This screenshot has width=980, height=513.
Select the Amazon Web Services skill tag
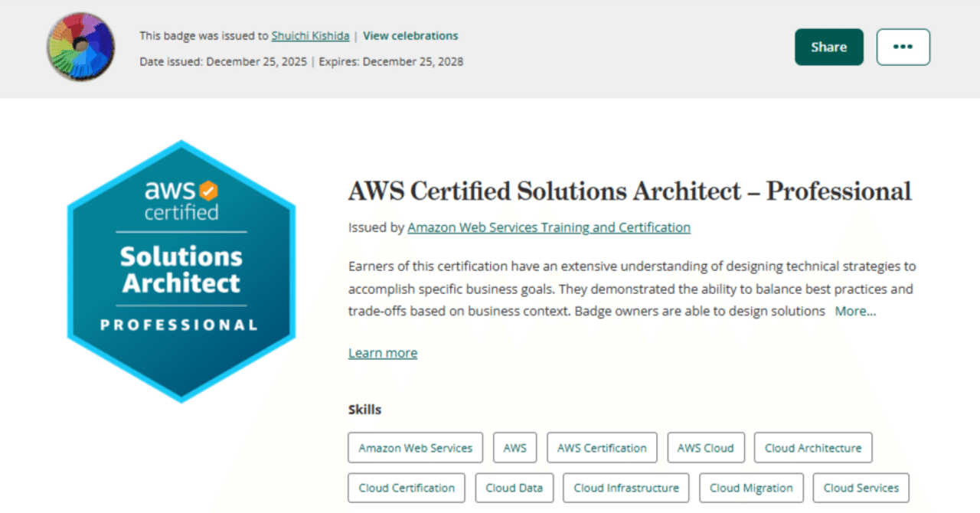pyautogui.click(x=415, y=447)
